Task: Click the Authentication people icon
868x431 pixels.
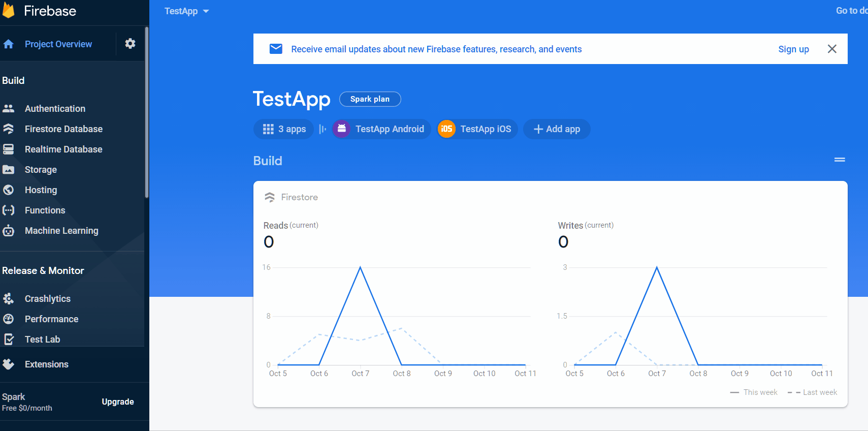Action: coord(8,108)
